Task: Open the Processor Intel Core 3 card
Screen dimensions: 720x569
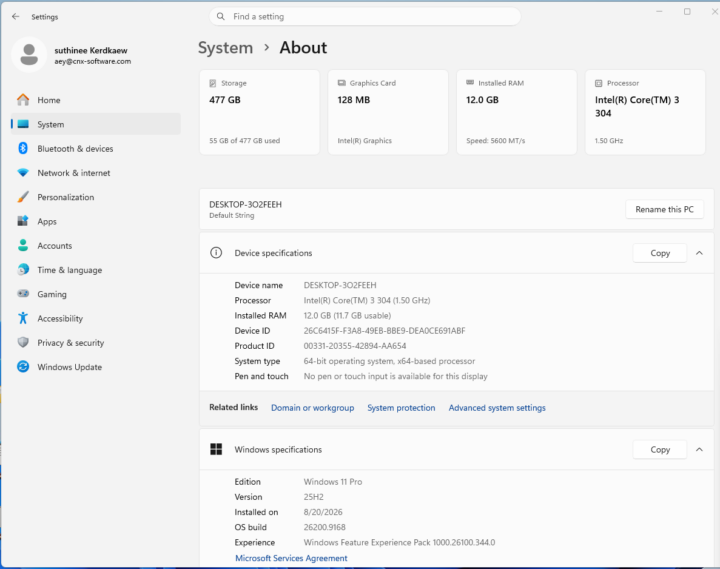Action: (645, 112)
